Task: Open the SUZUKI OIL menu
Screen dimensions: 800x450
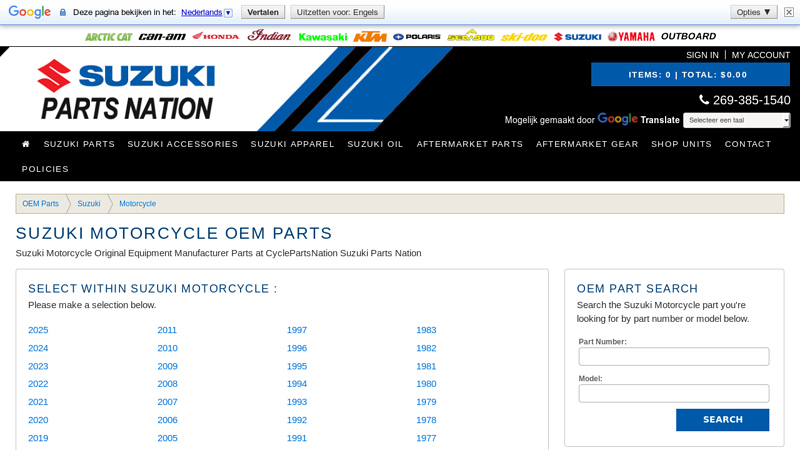Action: 376,144
